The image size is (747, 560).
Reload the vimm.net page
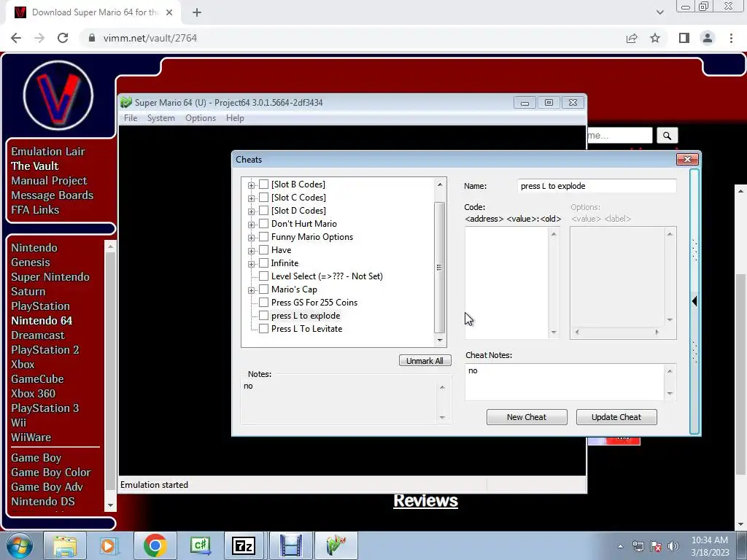[x=63, y=38]
